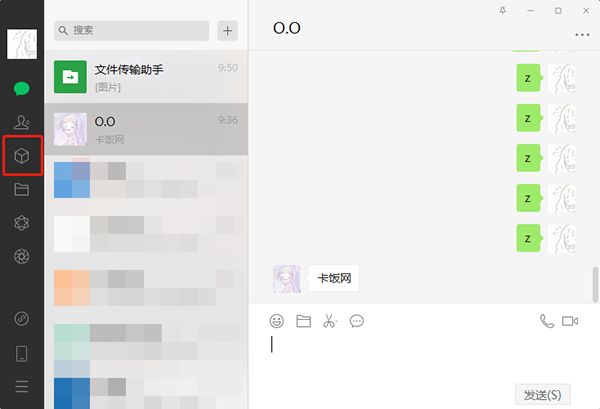Open the Chat Files folder icon in sidebar

coord(21,189)
